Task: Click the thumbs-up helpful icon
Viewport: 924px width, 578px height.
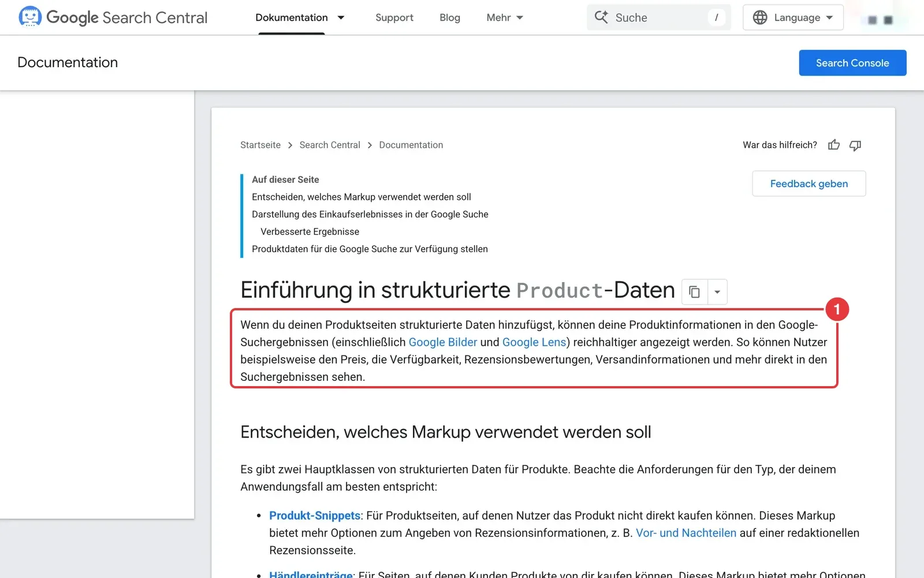Action: (834, 145)
